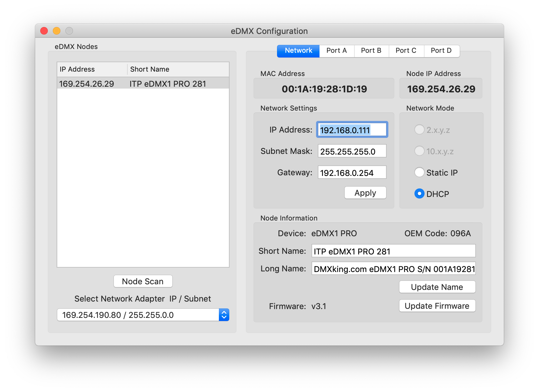
Task: Click the Node Scan button
Action: (143, 281)
